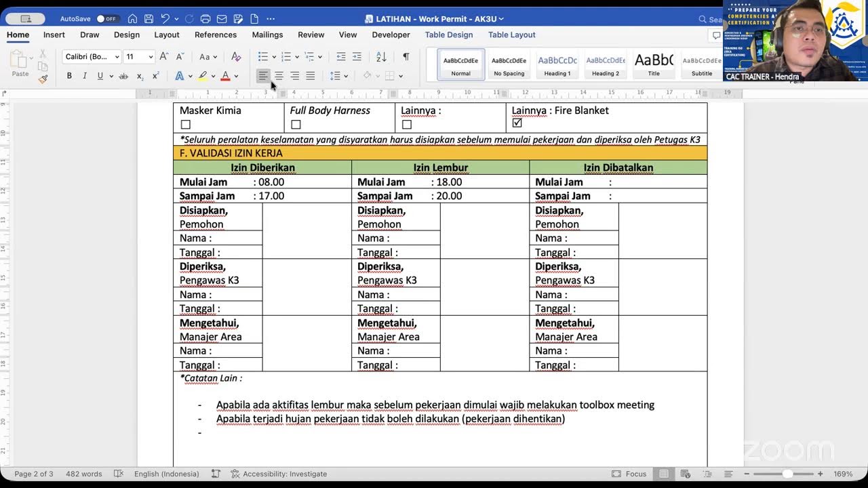Image resolution: width=868 pixels, height=488 pixels.
Task: Save the document with the floppy icon
Action: [x=149, y=19]
